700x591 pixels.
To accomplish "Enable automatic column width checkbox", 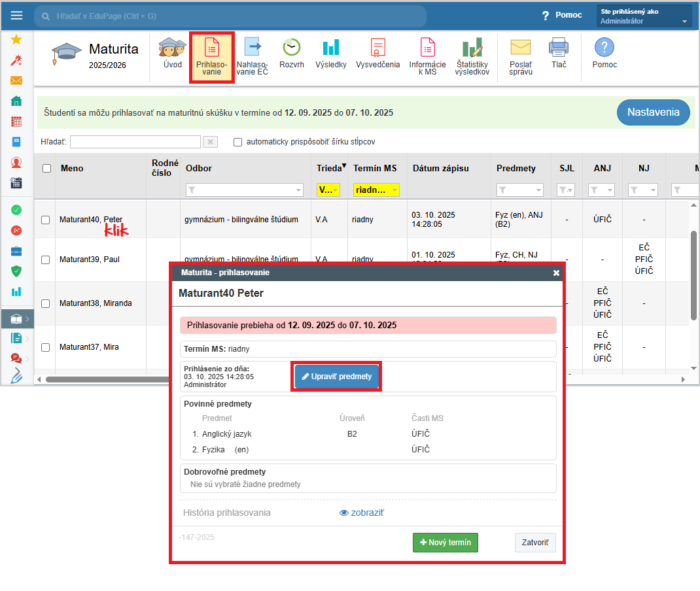I will [237, 142].
